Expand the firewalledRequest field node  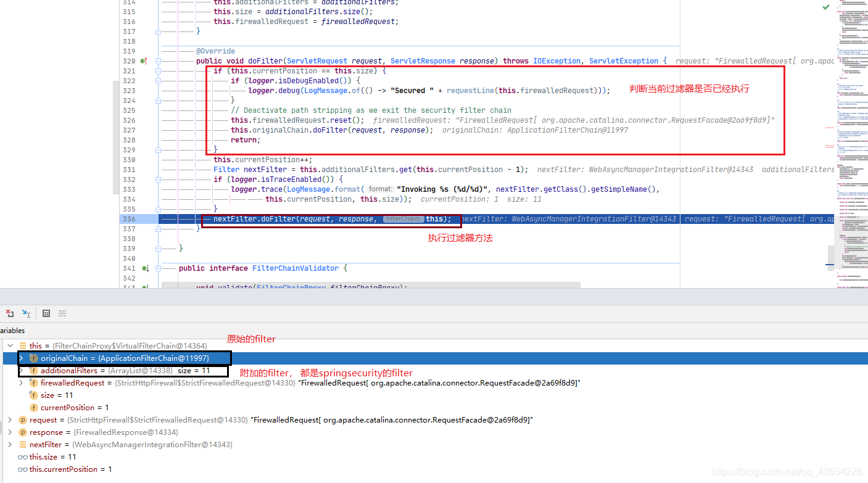pyautogui.click(x=21, y=383)
